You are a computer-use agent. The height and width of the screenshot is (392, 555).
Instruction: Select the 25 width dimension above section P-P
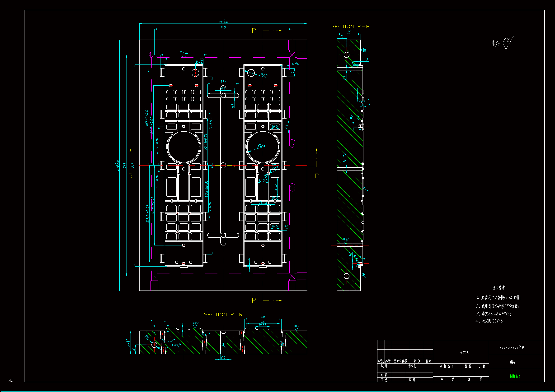(x=348, y=32)
